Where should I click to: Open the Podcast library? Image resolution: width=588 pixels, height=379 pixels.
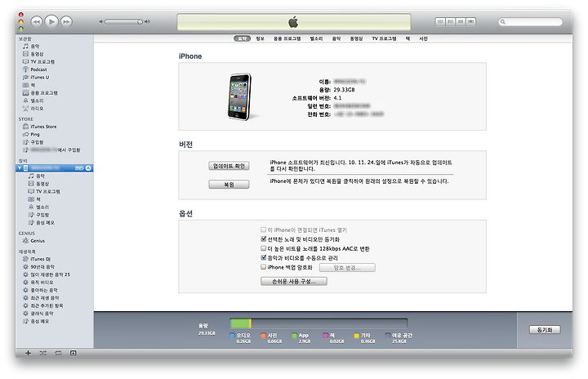[35, 69]
